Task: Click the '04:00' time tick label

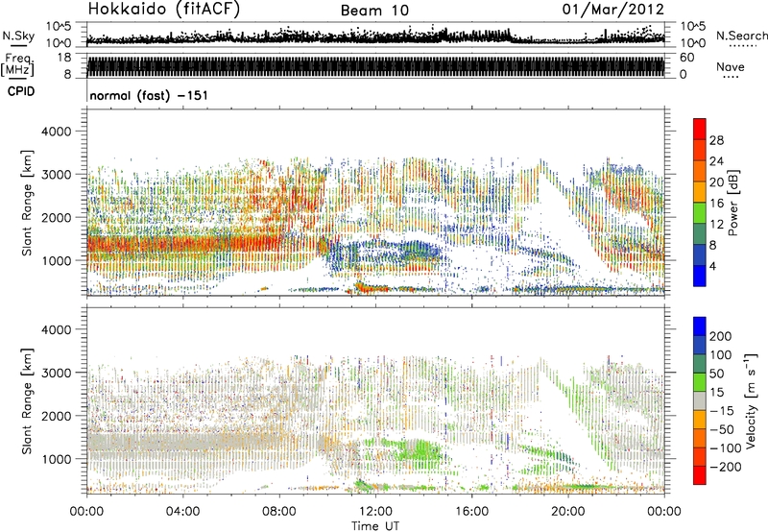Action: click(x=182, y=512)
